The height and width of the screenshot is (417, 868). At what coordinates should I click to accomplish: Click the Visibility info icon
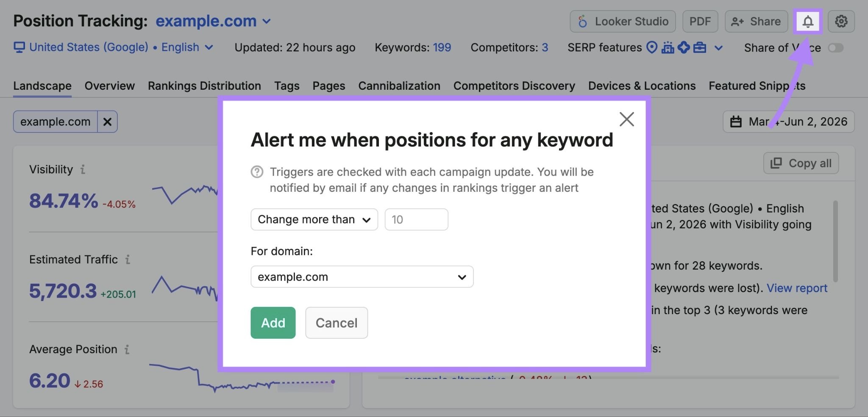coord(83,170)
